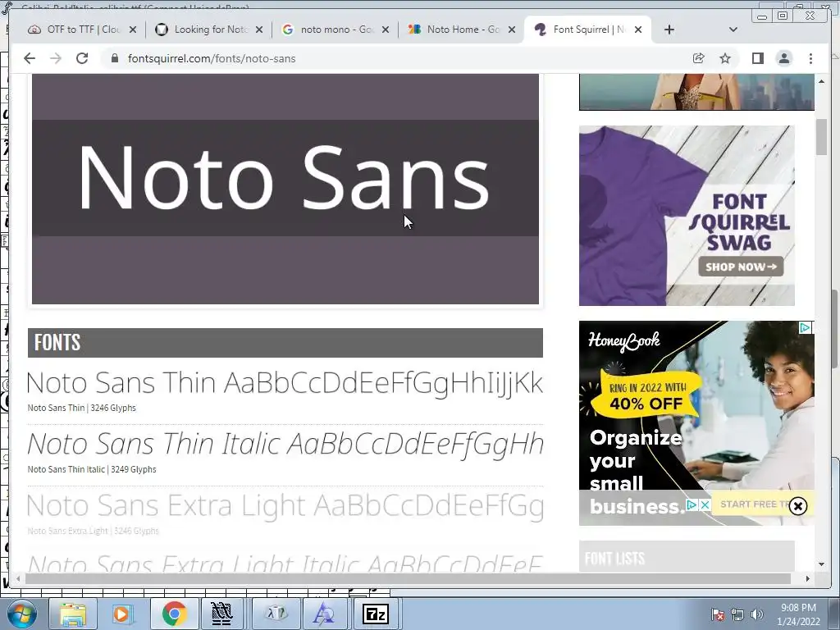Click the AdChoices icon on HoneyBook ad
Image resolution: width=840 pixels, height=630 pixels.
[805, 328]
